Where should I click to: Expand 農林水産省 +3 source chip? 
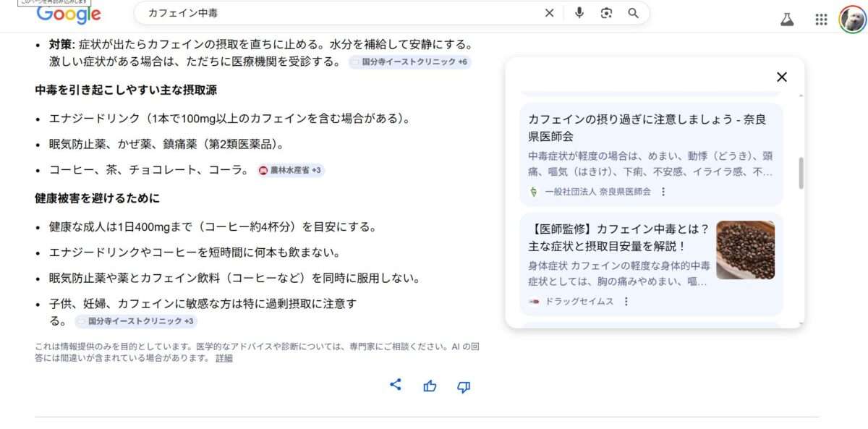pyautogui.click(x=292, y=171)
